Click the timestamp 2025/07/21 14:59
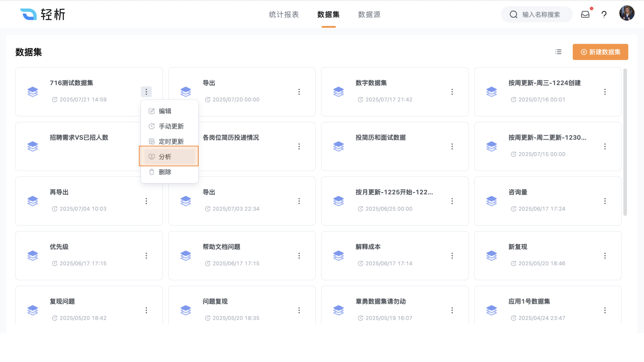 point(83,100)
